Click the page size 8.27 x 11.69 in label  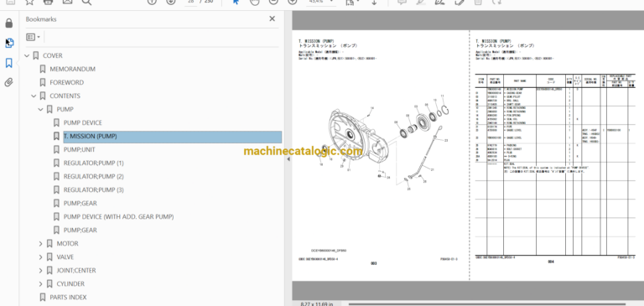coord(317,304)
